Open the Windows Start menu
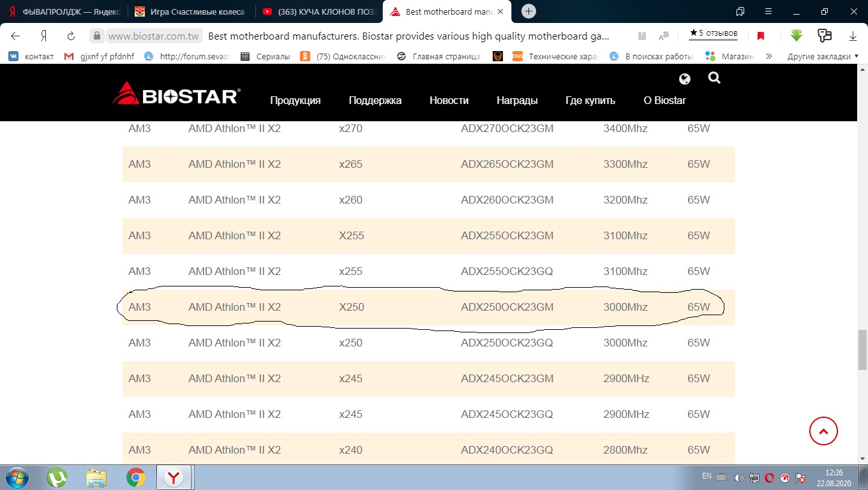Viewport: 868px width, 490px height. pyautogui.click(x=16, y=477)
